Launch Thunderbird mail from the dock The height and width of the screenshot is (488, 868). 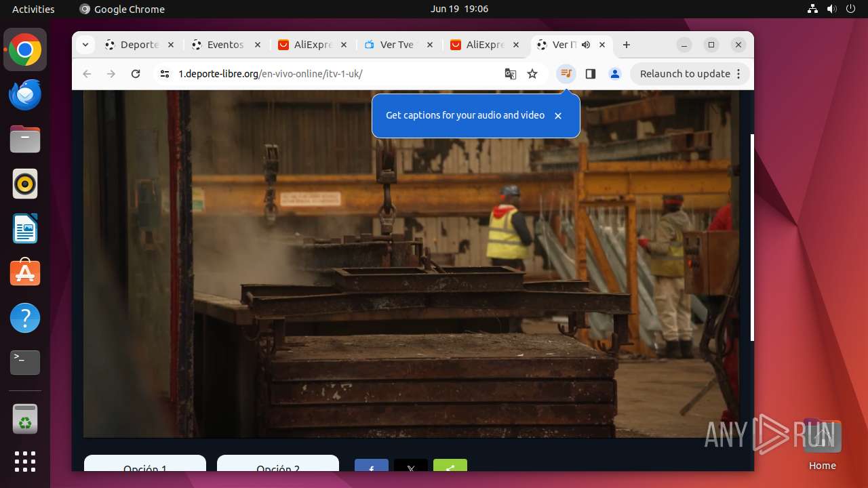pos(25,95)
